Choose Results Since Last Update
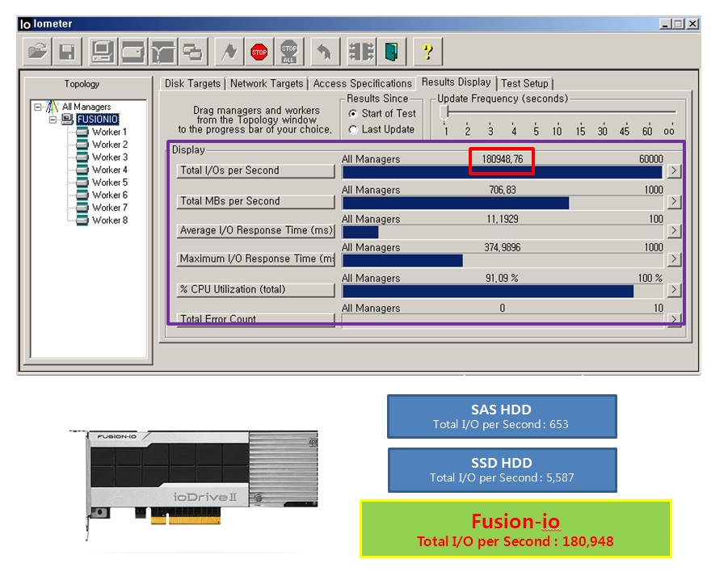The height and width of the screenshot is (576, 728). (x=353, y=129)
